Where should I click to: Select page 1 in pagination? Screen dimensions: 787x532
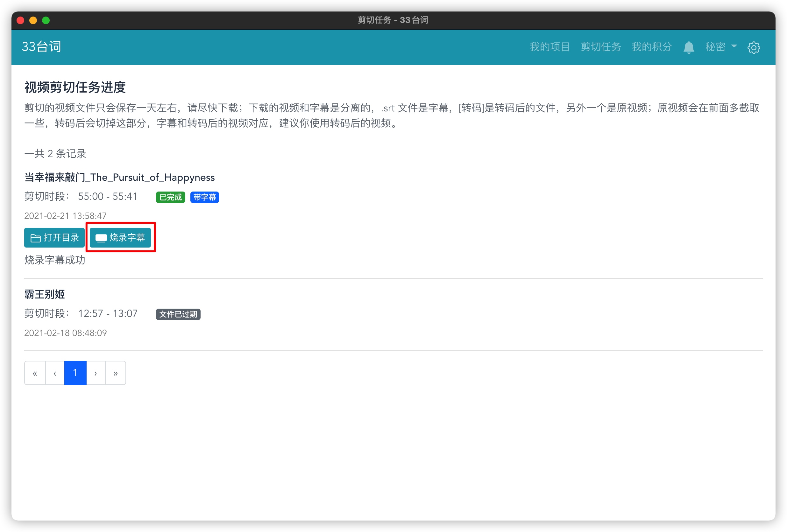click(75, 373)
